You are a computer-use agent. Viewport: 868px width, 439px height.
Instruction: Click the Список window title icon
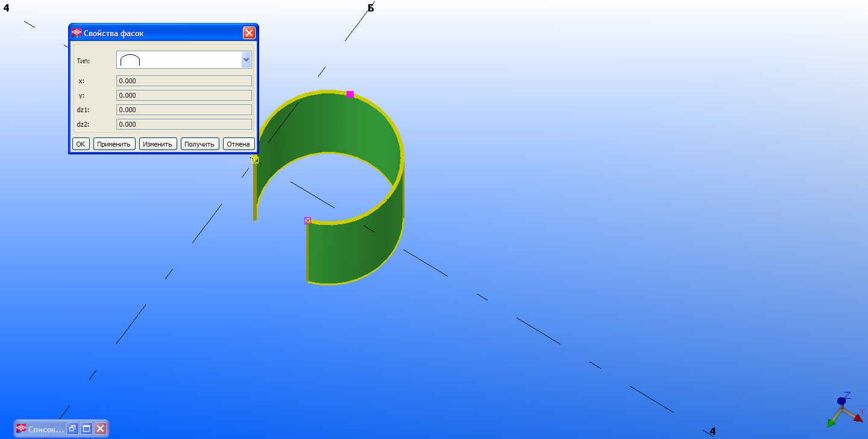(22, 429)
